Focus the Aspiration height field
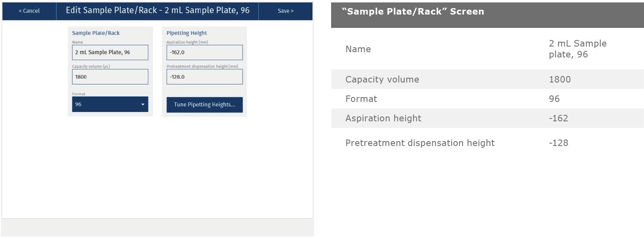The image size is (644, 239). (205, 53)
